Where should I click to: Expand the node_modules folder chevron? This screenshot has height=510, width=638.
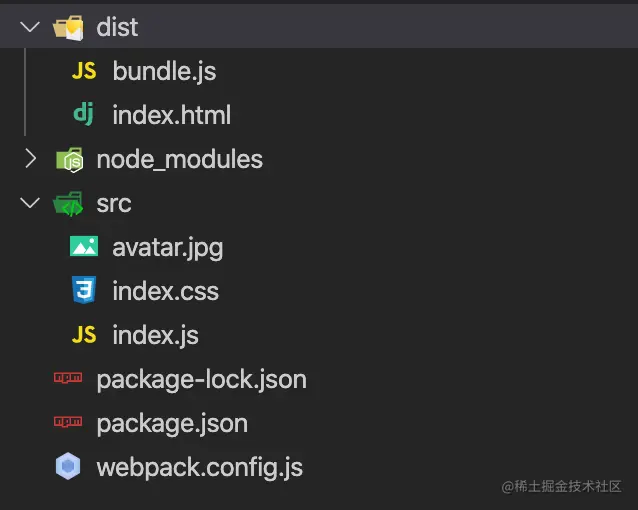pyautogui.click(x=31, y=158)
